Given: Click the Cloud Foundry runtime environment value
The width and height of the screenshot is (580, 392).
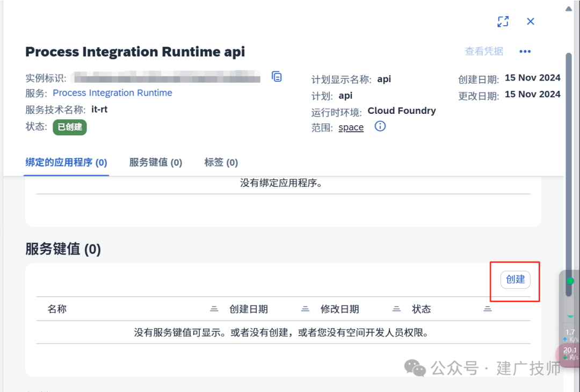Looking at the screenshot, I should [x=402, y=111].
